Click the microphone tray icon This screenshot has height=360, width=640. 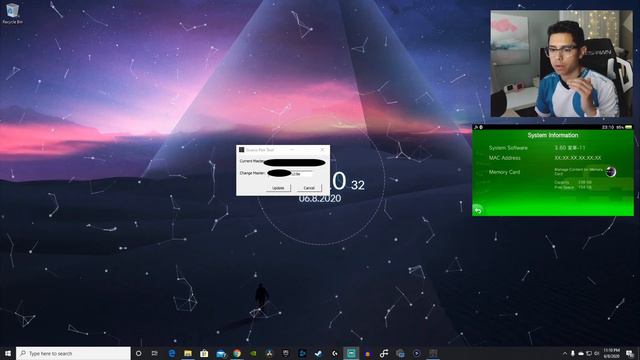point(573,353)
